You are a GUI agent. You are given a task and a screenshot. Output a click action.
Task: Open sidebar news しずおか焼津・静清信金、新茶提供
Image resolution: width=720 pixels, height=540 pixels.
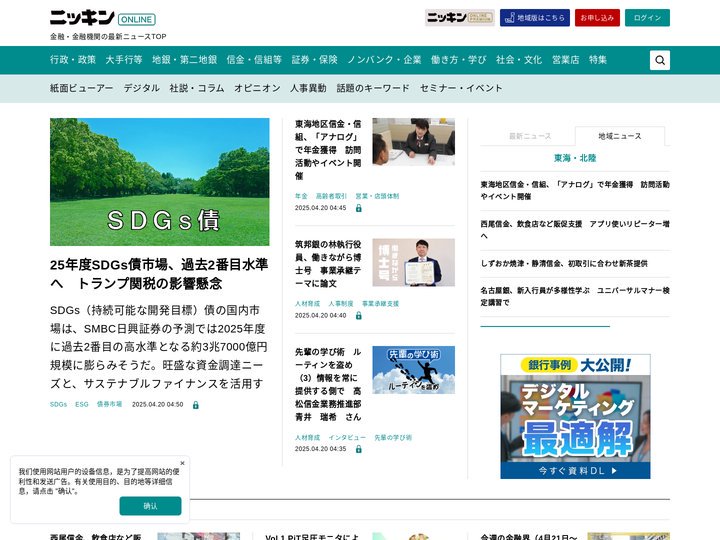[564, 264]
